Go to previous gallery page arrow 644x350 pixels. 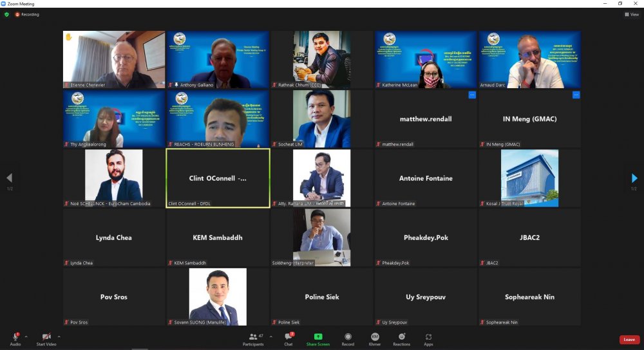click(x=9, y=178)
